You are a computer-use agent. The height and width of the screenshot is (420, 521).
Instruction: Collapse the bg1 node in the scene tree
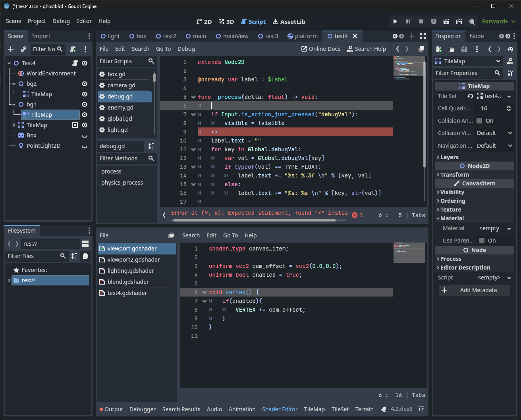14,104
